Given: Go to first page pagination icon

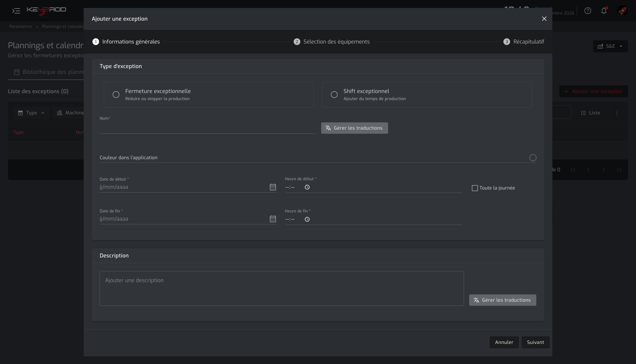Looking at the screenshot, I should 573,170.
